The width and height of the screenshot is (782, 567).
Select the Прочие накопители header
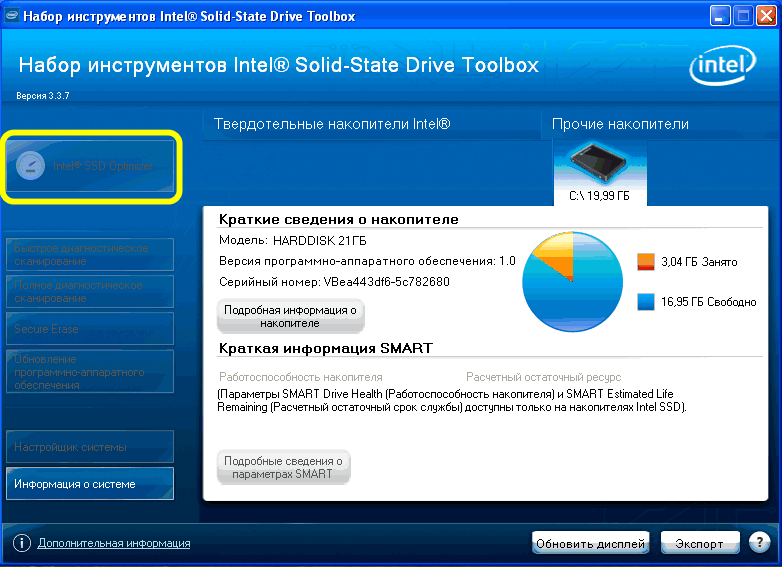pyautogui.click(x=620, y=124)
